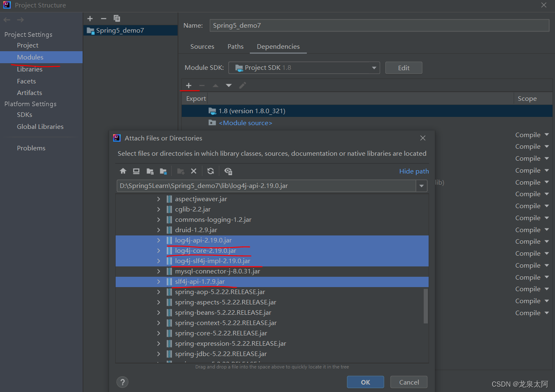The height and width of the screenshot is (392, 555).
Task: Click the file path input field
Action: pyautogui.click(x=266, y=186)
